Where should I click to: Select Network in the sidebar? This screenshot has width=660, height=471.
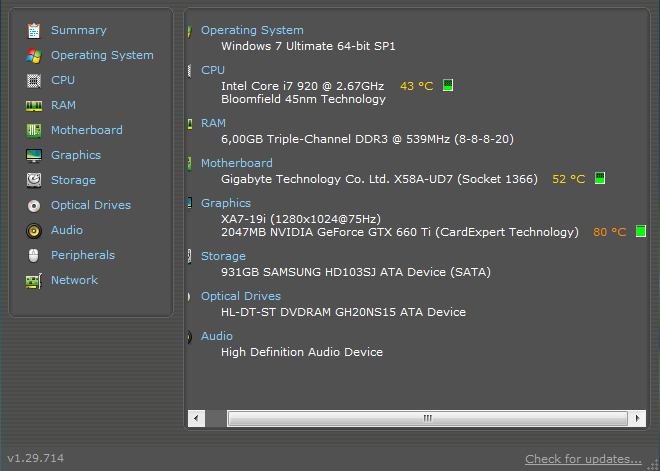point(75,280)
